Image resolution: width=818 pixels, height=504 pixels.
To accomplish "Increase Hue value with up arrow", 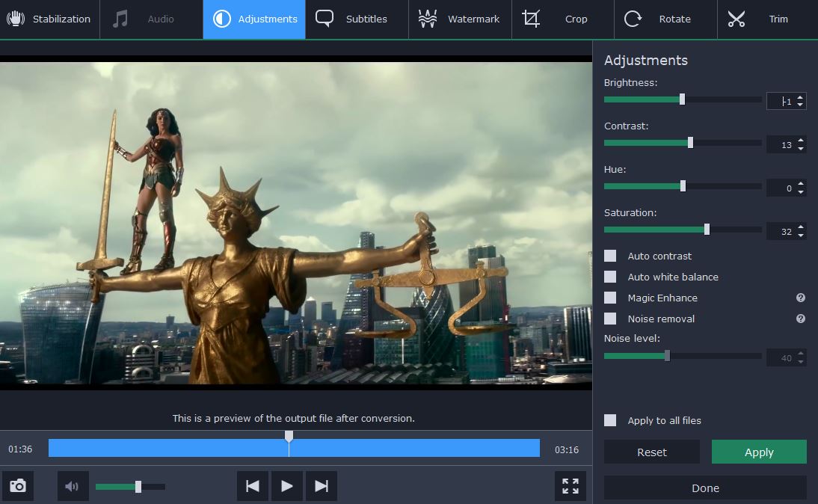I will (x=800, y=184).
